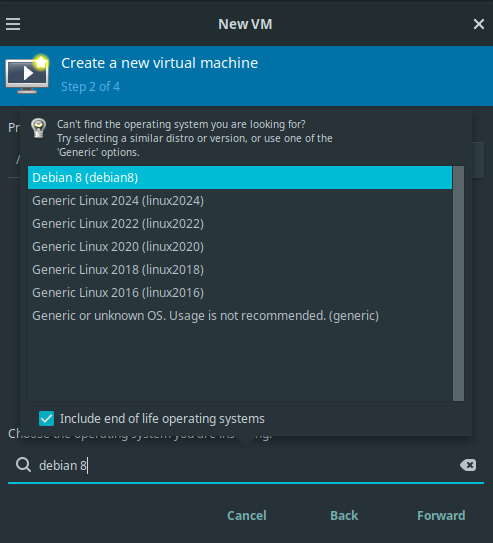The height and width of the screenshot is (543, 493).
Task: Click the virtual machine monitor icon
Action: click(27, 73)
